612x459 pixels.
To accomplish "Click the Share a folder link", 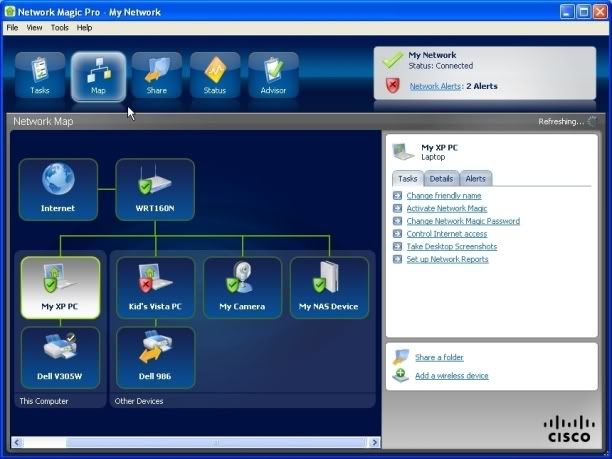I will click(x=439, y=357).
